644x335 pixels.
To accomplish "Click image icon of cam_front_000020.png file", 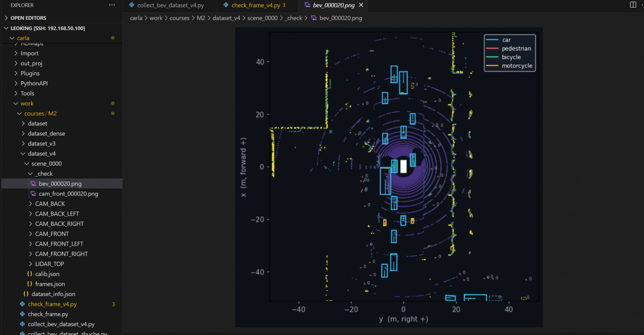I will point(34,194).
